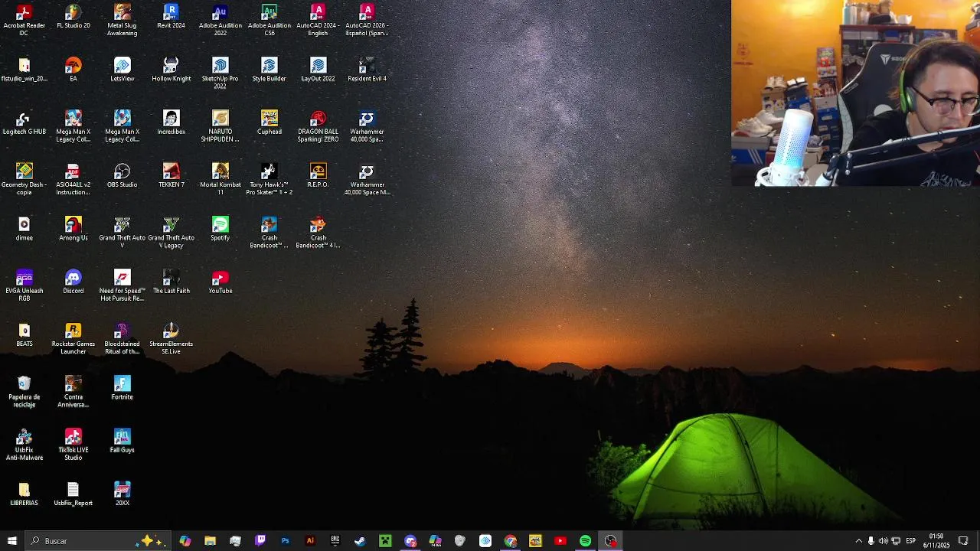Image resolution: width=980 pixels, height=551 pixels.
Task: Open Steam from the taskbar
Action: tap(360, 541)
